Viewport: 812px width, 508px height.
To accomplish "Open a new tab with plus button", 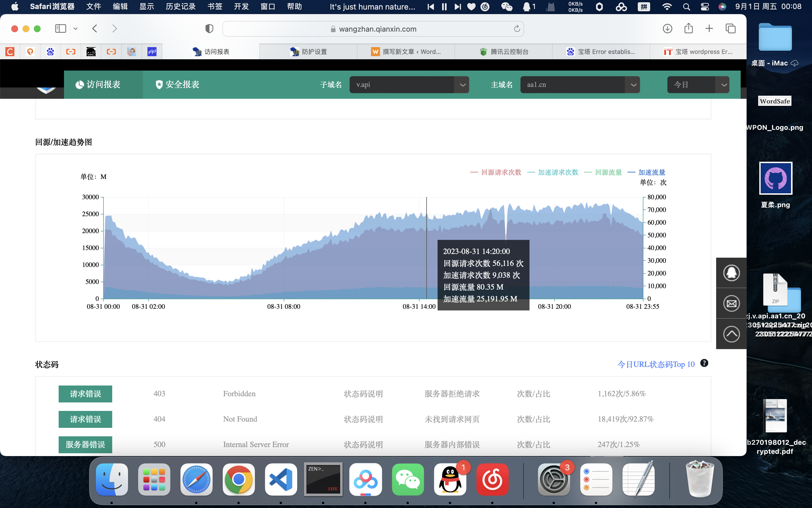I will 709,29.
